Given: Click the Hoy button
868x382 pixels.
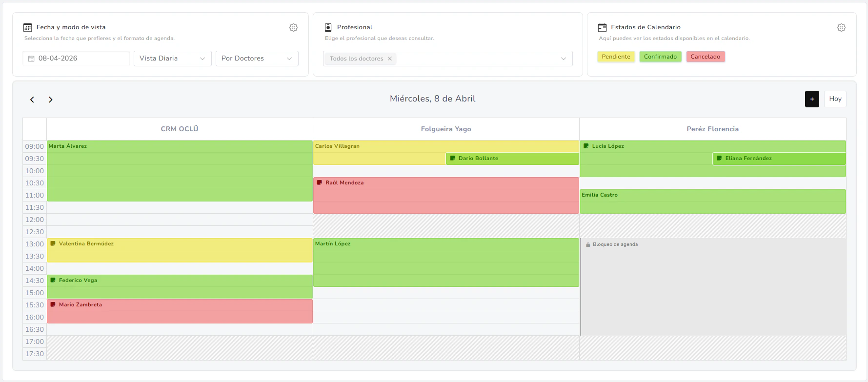Looking at the screenshot, I should 835,99.
